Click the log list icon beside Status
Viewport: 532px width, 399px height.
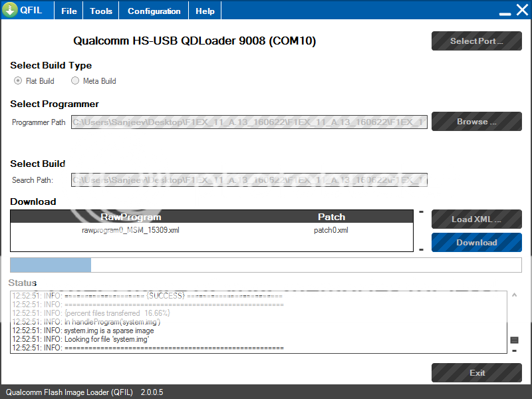514,340
